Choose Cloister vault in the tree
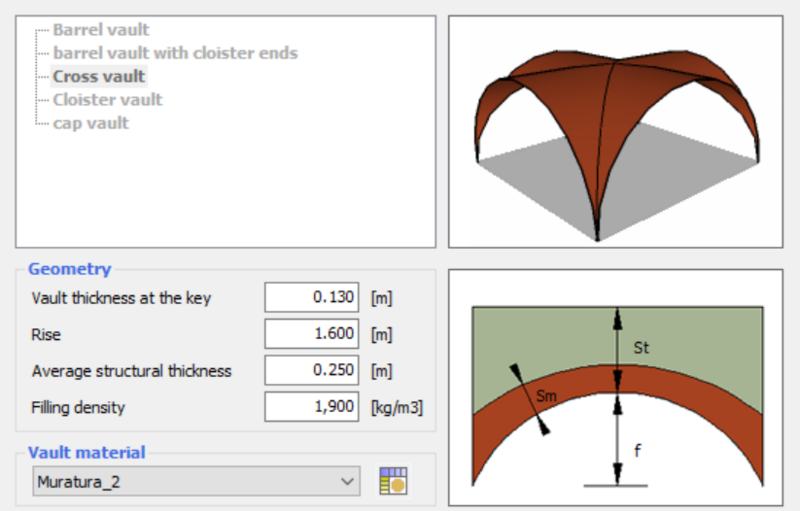This screenshot has height=511, width=800. [108, 99]
